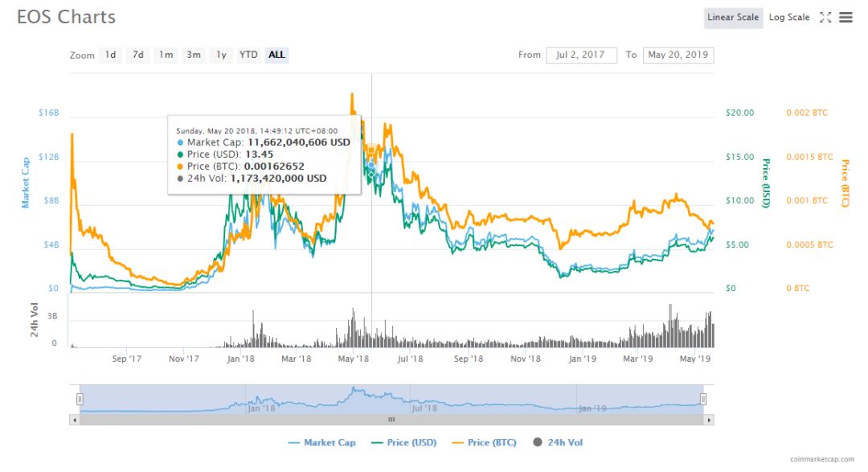Viewport: 868px width, 472px height.
Task: Click the 3B volume axis label
Action: (x=52, y=316)
